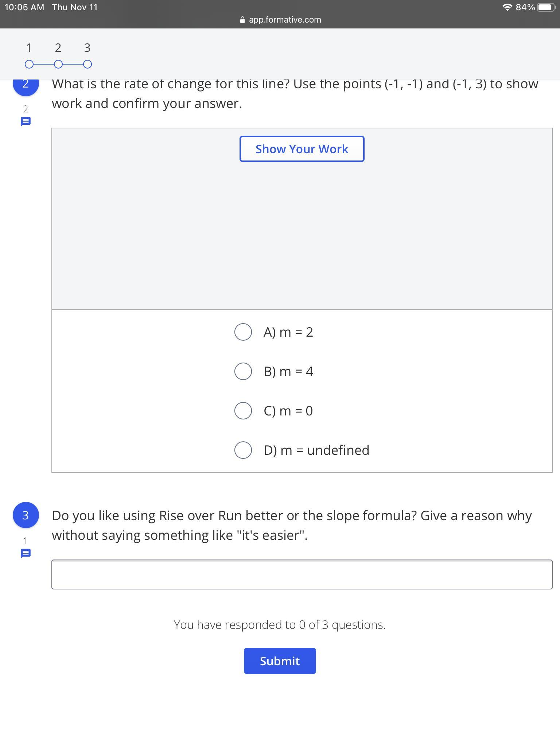Click the app.formative.com address text

(285, 20)
